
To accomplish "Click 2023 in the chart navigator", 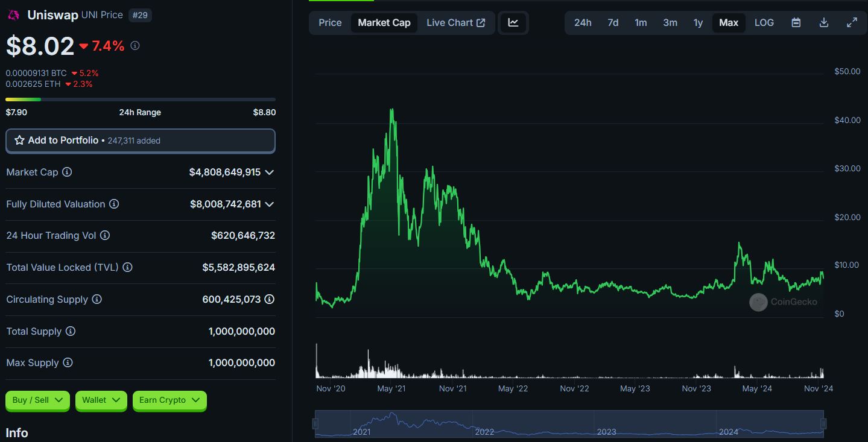I will pos(606,432).
